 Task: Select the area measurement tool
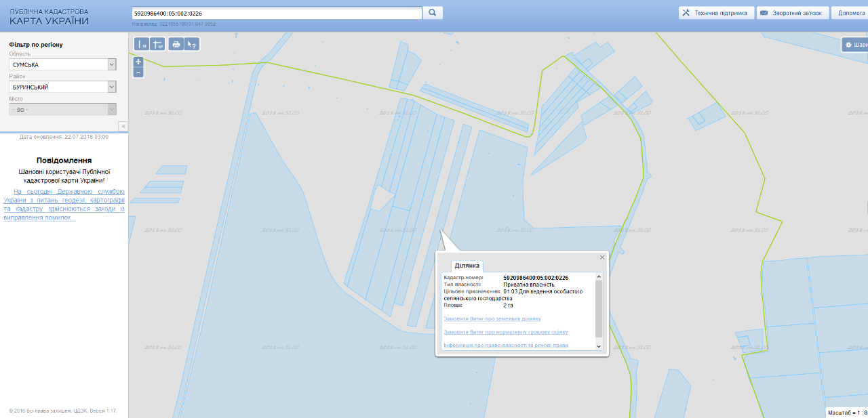pyautogui.click(x=157, y=45)
